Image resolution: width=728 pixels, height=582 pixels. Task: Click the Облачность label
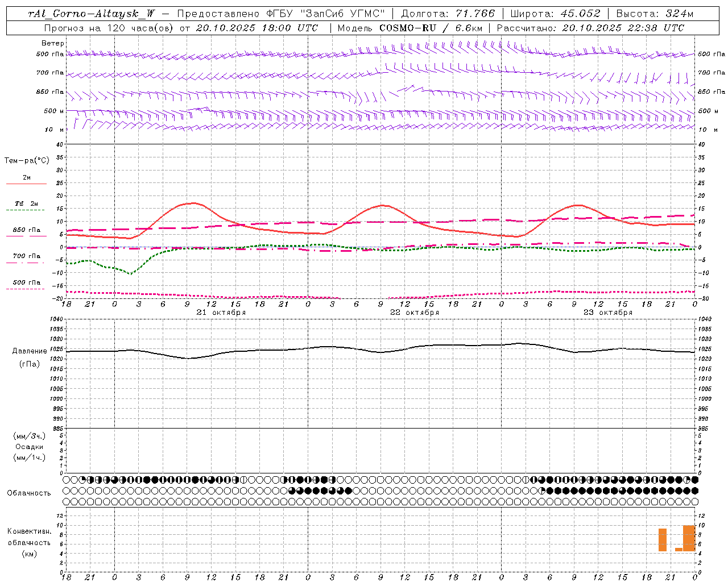point(29,493)
